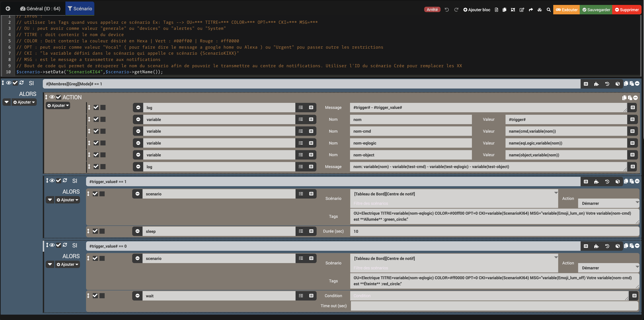The image size is (644, 320).
Task: Select the Scénario tab
Action: click(x=80, y=9)
